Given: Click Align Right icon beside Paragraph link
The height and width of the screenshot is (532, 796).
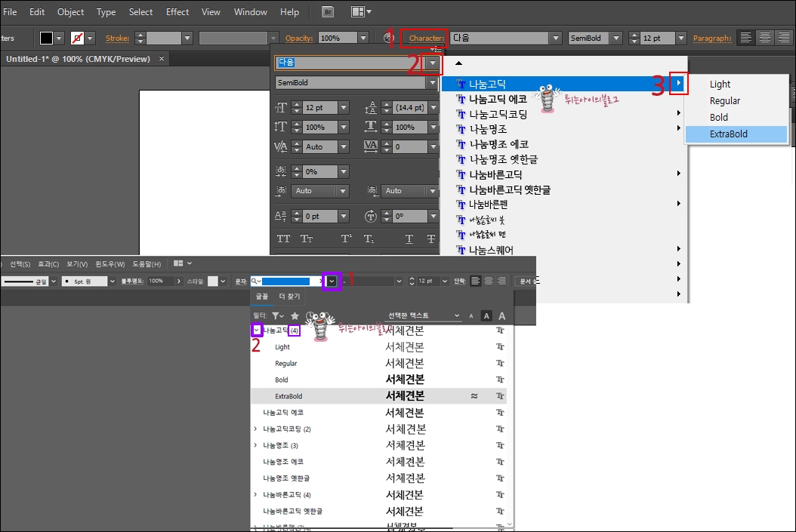Looking at the screenshot, I should tap(784, 38).
